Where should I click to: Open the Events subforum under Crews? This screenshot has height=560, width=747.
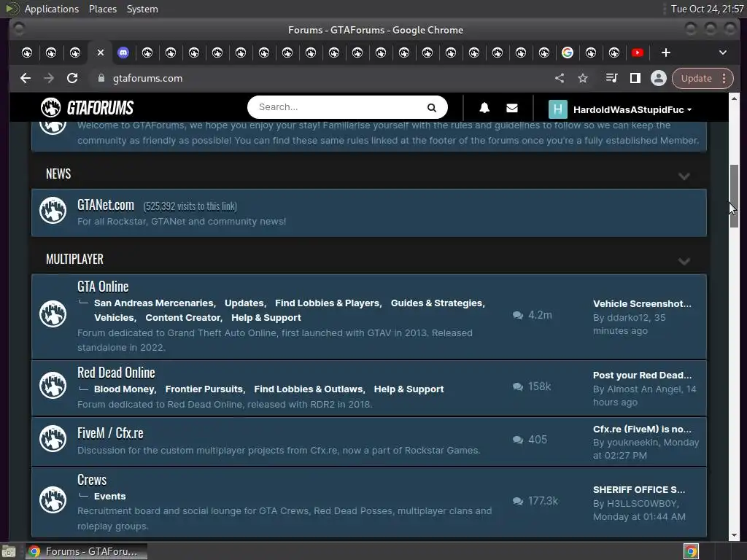tap(110, 496)
